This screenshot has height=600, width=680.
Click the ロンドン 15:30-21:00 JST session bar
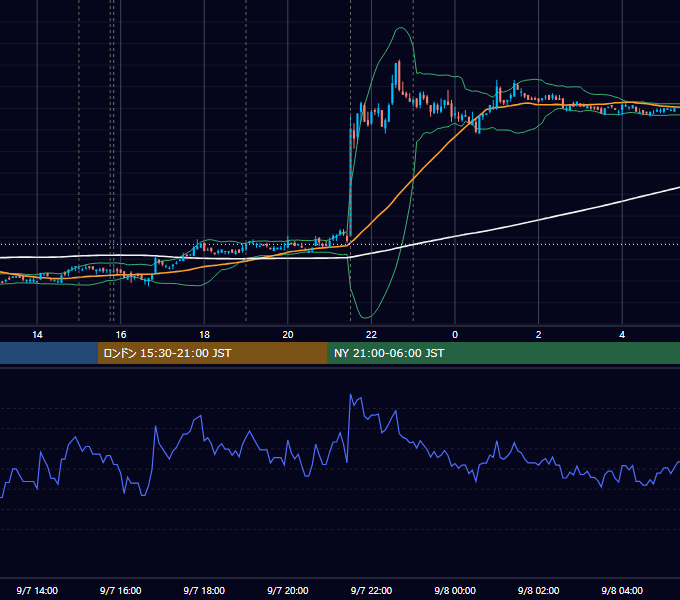click(212, 353)
